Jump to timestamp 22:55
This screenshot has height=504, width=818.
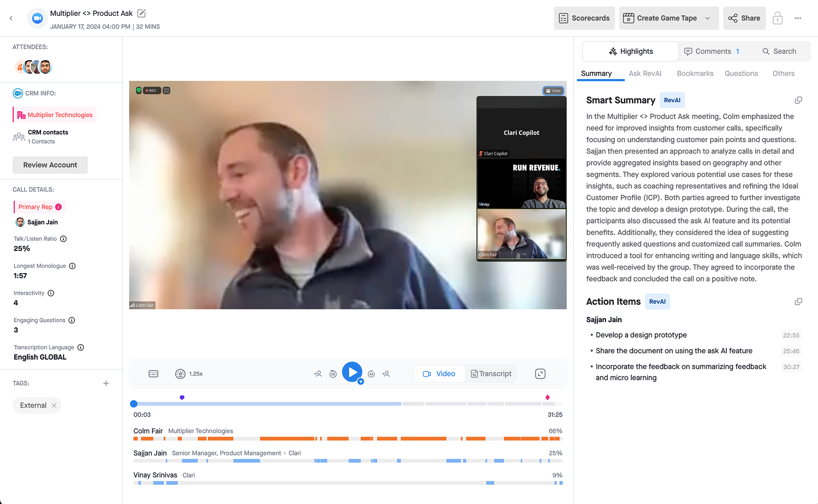pos(791,335)
